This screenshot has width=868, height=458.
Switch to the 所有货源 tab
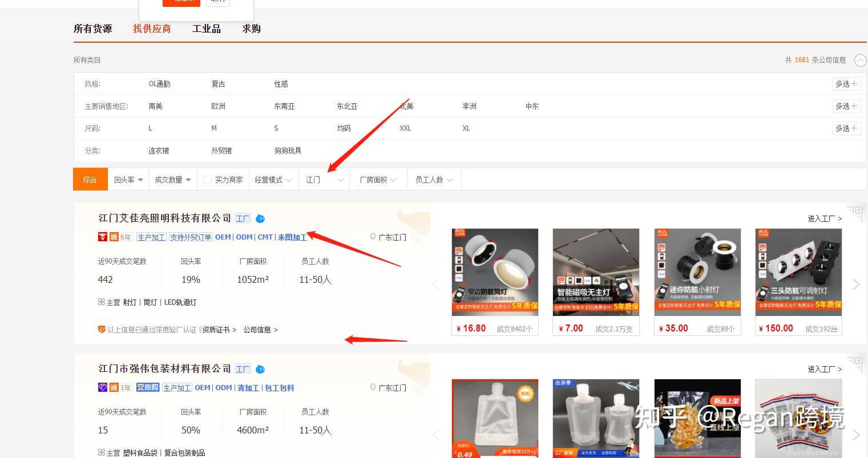tap(92, 29)
